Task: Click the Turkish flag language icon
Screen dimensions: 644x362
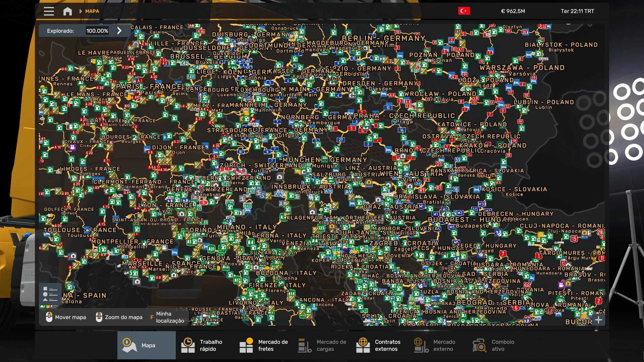Action: 464,11
